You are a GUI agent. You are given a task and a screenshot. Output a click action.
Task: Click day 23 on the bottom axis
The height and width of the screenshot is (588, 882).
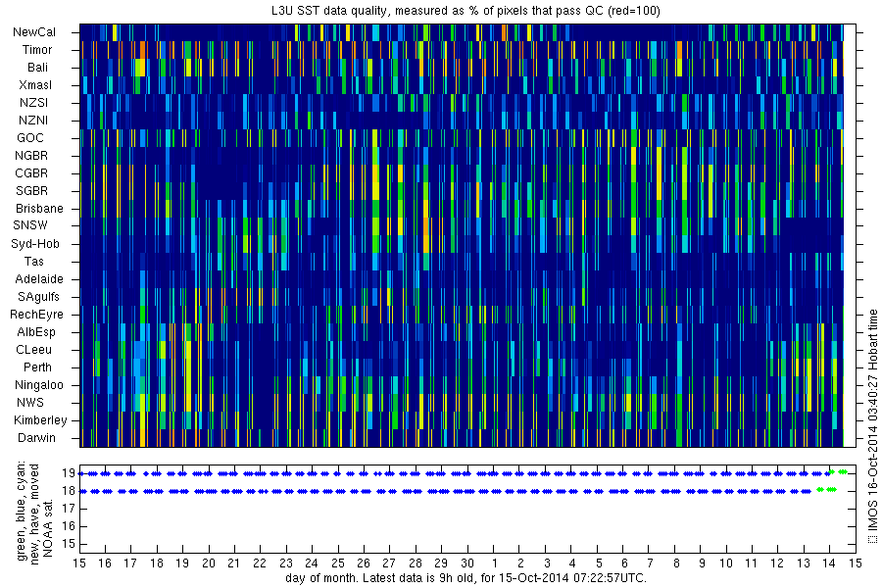(286, 563)
